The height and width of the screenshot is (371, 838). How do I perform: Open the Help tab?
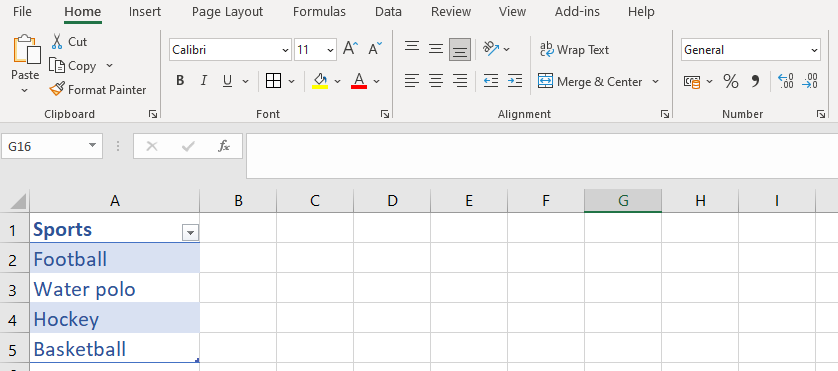[641, 11]
